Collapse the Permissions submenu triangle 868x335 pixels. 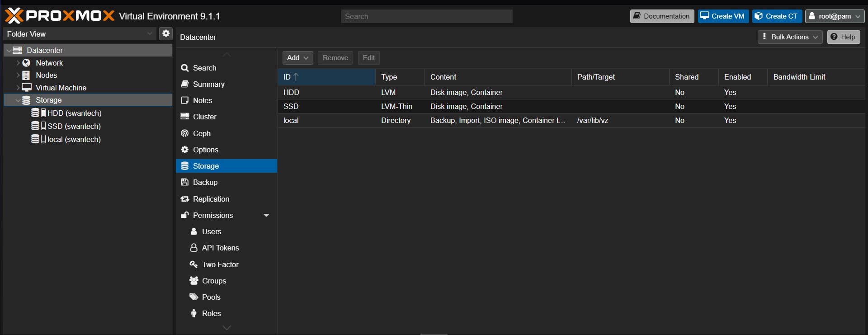[x=266, y=215]
